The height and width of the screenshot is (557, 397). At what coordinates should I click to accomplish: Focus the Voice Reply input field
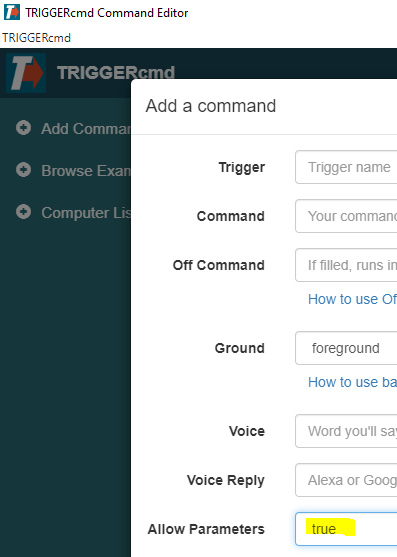point(346,480)
